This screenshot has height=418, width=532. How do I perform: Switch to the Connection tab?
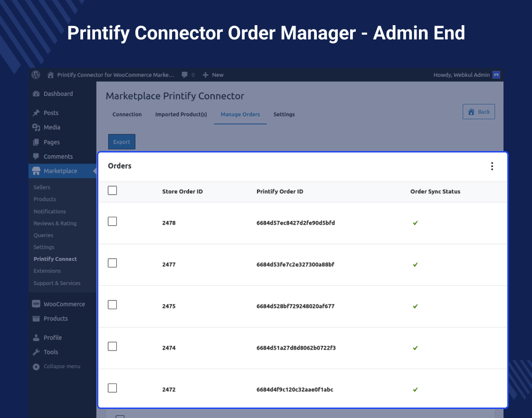[x=127, y=114]
